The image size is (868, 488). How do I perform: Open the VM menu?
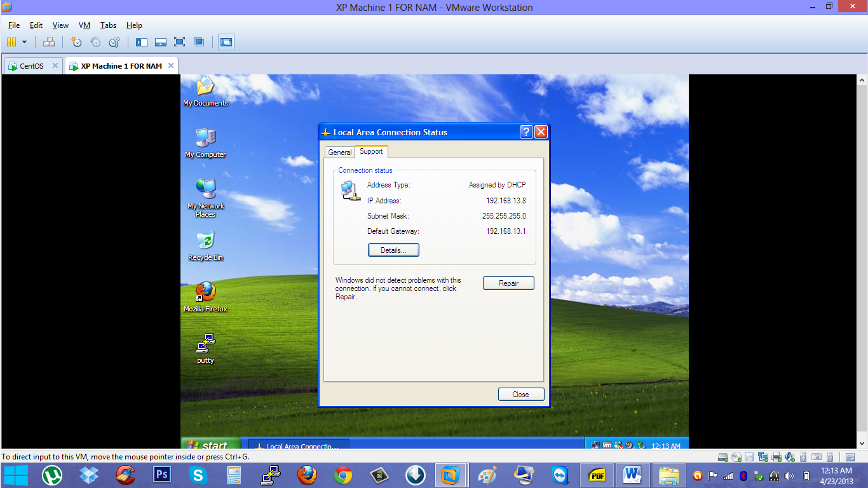[x=85, y=25]
